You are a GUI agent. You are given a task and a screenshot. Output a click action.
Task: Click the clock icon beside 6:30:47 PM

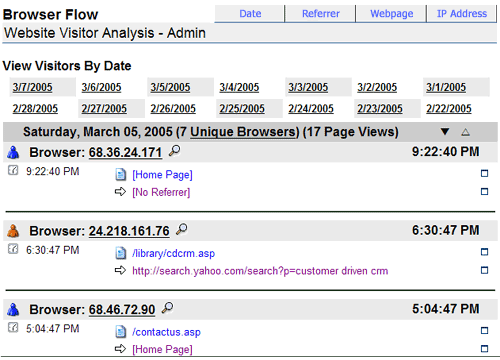coord(13,249)
